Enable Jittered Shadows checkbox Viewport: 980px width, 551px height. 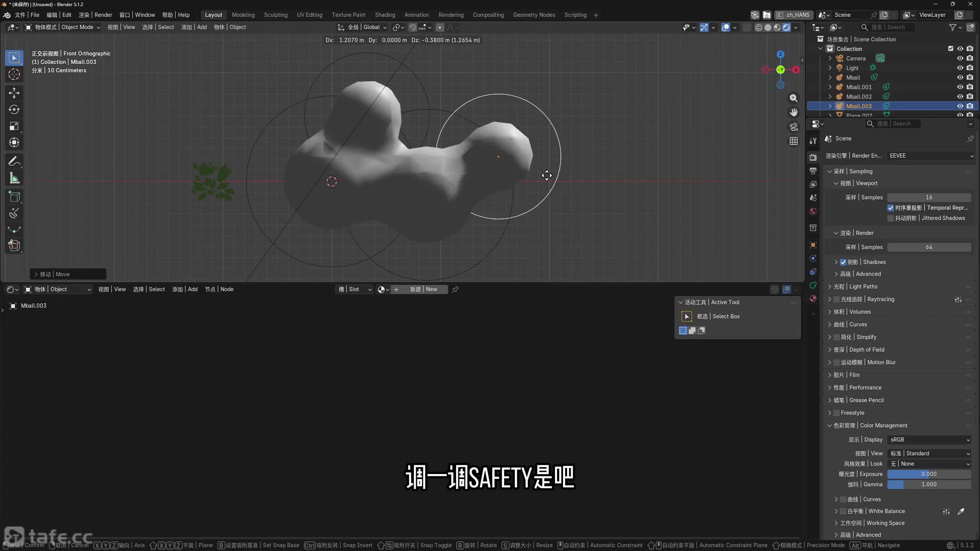[x=890, y=218]
